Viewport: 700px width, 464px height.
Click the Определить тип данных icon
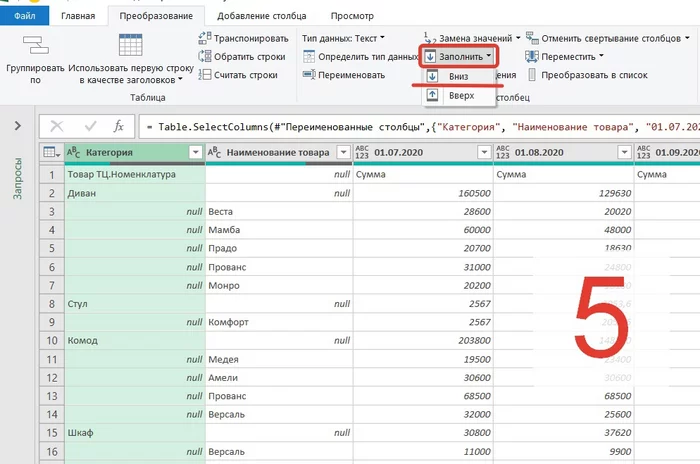[x=308, y=56]
